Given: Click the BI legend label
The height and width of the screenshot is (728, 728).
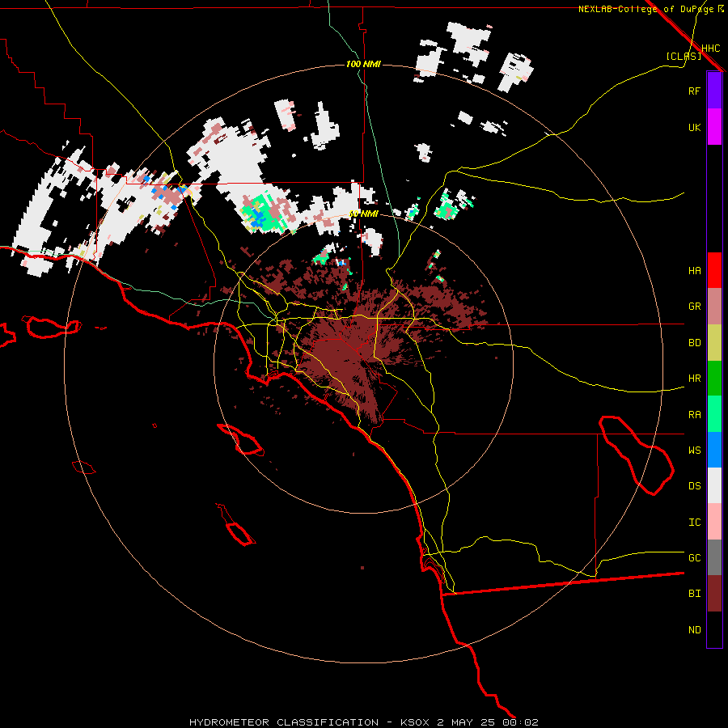Looking at the screenshot, I should click(694, 594).
